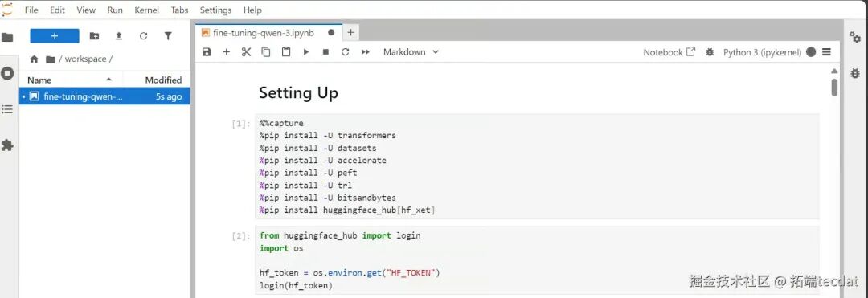
Task: Click the notebook vertical scrollbar thumb
Action: [834, 88]
